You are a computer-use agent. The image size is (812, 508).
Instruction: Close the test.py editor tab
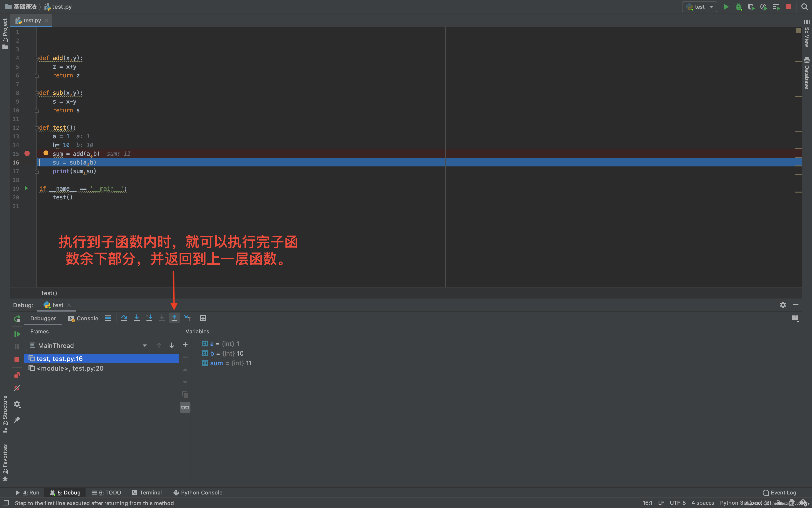(46, 21)
